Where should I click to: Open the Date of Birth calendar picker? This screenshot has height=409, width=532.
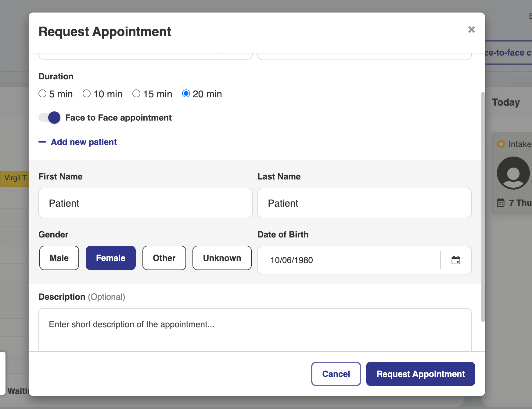[455, 260]
